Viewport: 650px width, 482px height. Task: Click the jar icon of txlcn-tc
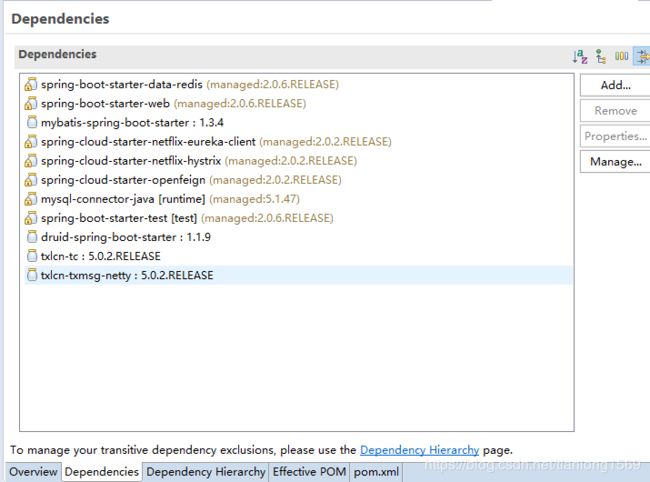tap(32, 256)
